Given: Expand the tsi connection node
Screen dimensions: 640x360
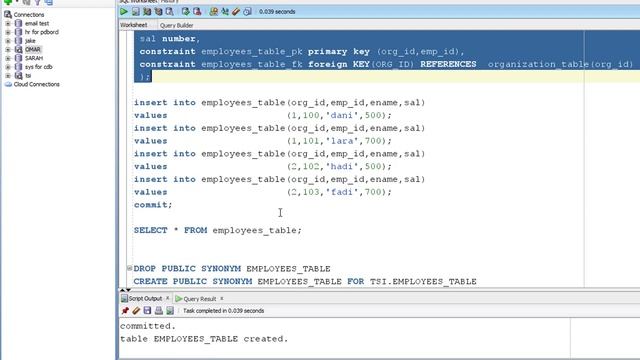Looking at the screenshot, I should pos(8,76).
